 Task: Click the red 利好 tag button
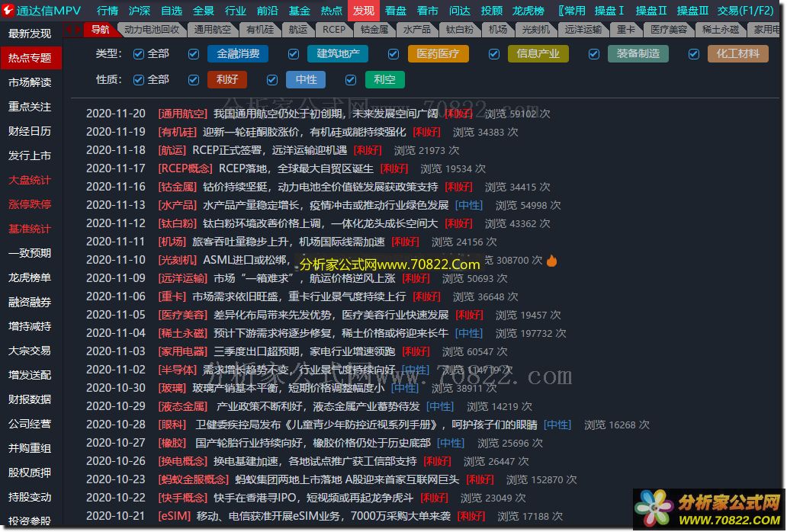226,80
